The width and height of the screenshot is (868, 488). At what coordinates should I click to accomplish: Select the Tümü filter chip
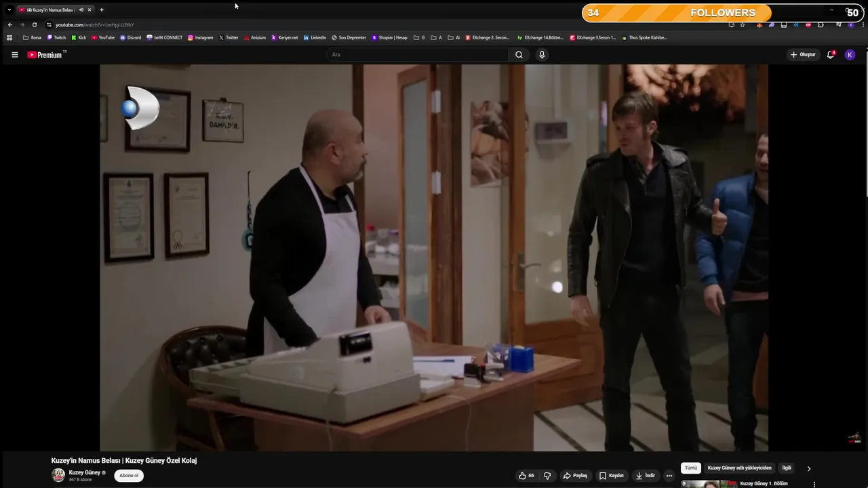(690, 468)
